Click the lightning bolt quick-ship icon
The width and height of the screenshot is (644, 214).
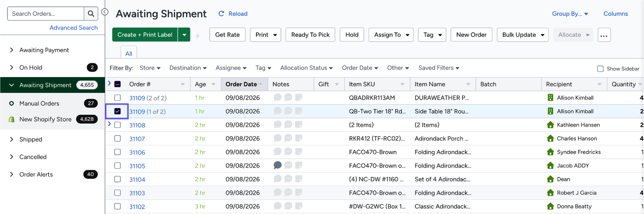[197, 36]
